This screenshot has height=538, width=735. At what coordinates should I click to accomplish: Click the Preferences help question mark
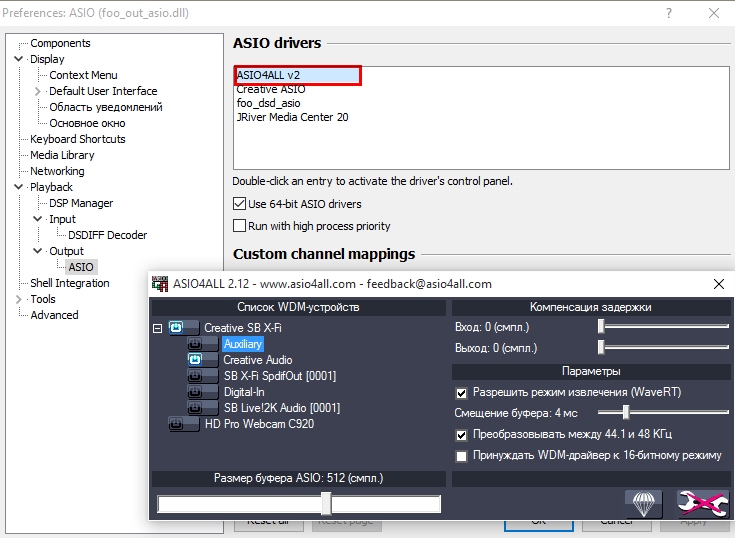pyautogui.click(x=669, y=13)
